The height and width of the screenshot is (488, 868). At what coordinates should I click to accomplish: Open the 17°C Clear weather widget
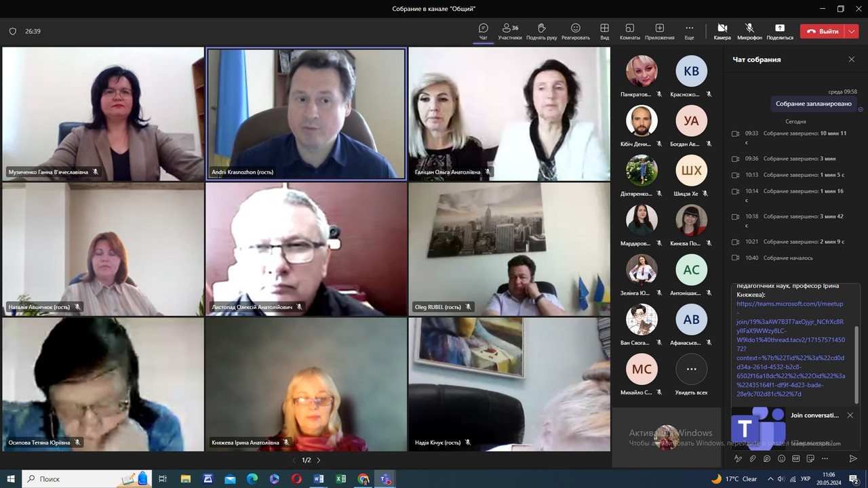734,479
